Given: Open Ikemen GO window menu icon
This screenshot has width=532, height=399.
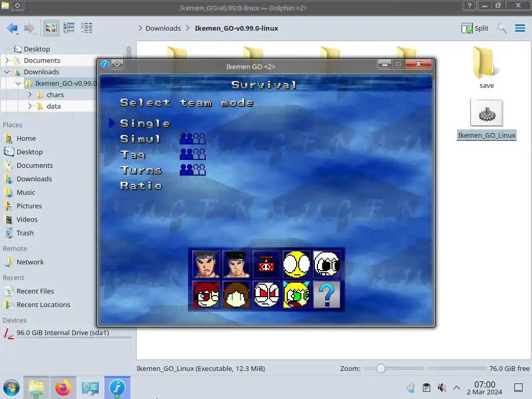Looking at the screenshot, I should pyautogui.click(x=105, y=64).
